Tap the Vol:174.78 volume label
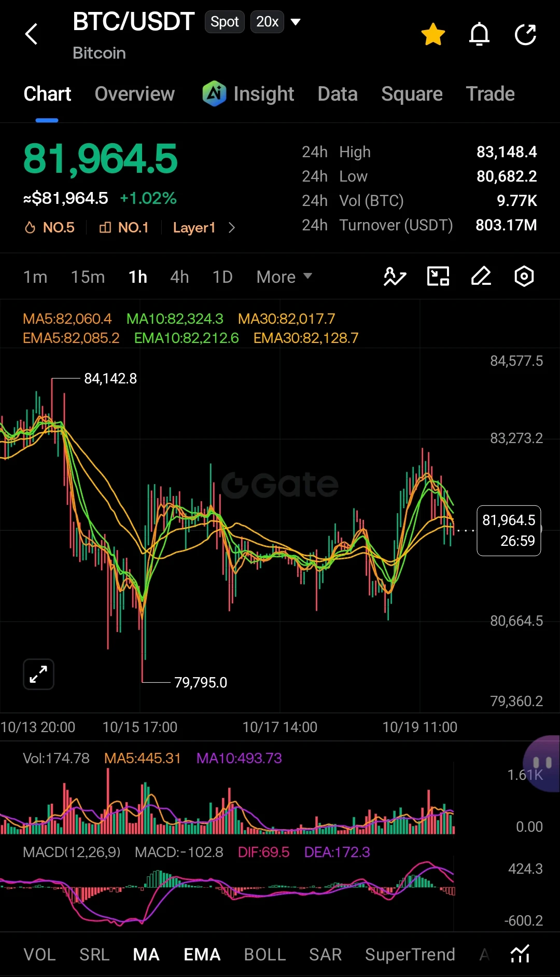Image resolution: width=560 pixels, height=977 pixels. 56,758
